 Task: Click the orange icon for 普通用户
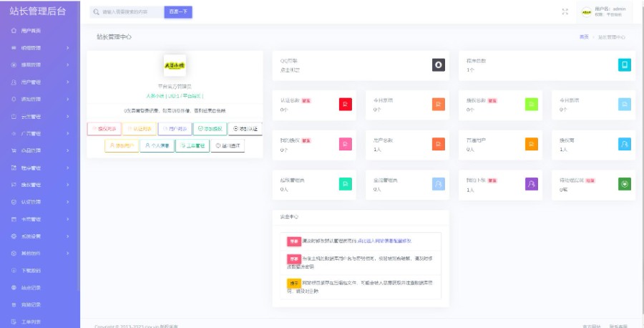coord(532,144)
